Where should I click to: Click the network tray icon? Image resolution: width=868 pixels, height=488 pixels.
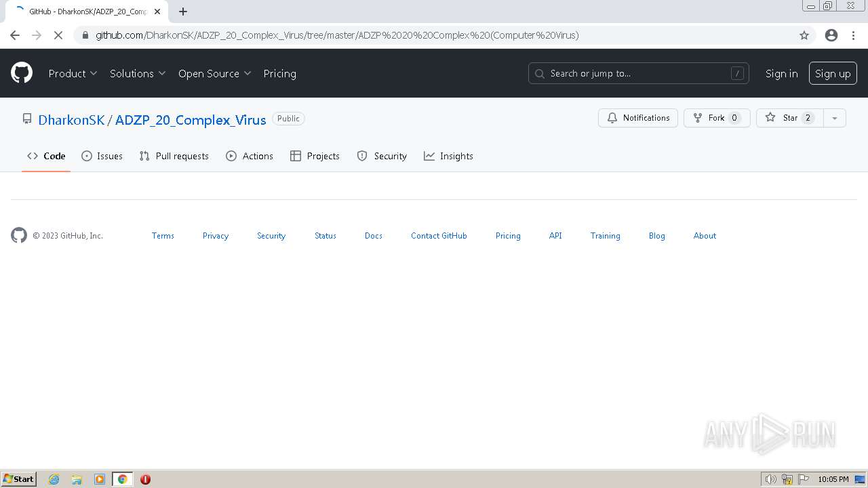pos(787,479)
